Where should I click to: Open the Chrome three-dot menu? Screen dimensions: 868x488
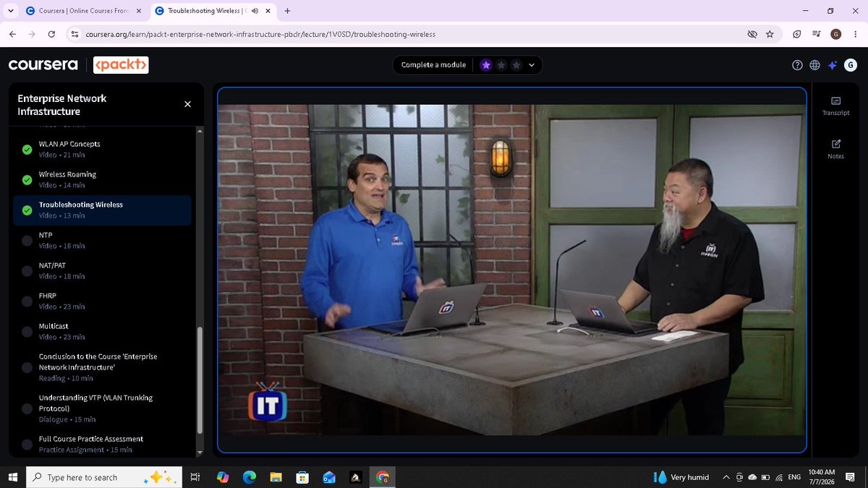click(x=854, y=34)
